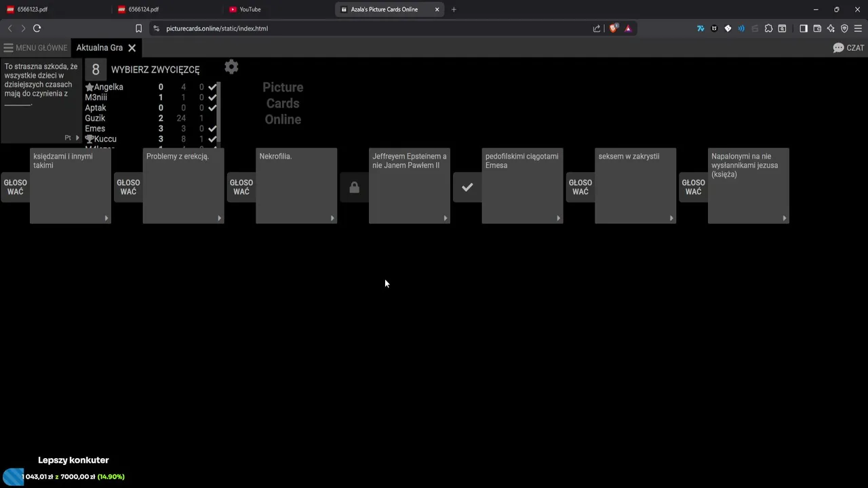Reload the page

(37, 28)
